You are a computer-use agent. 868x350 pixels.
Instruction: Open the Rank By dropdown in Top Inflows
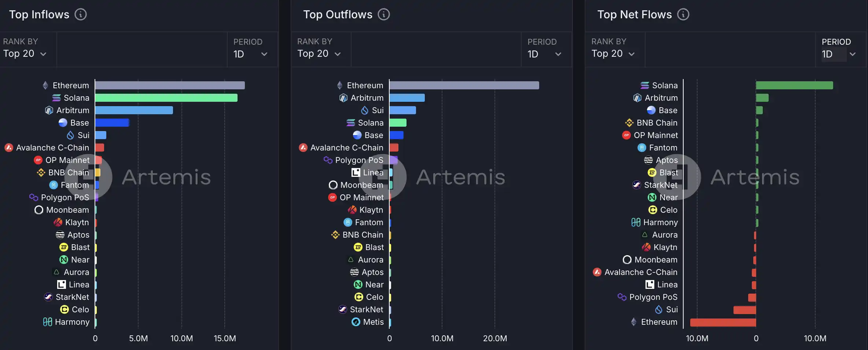(x=25, y=53)
